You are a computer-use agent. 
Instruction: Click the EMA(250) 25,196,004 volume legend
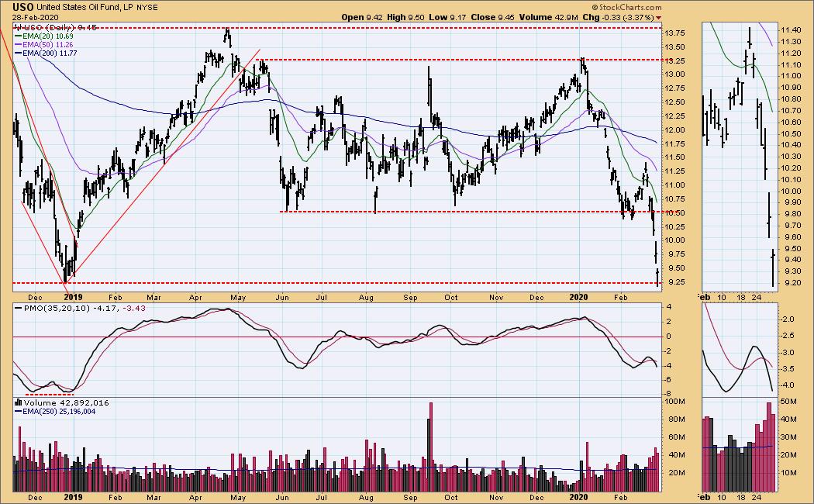point(59,411)
